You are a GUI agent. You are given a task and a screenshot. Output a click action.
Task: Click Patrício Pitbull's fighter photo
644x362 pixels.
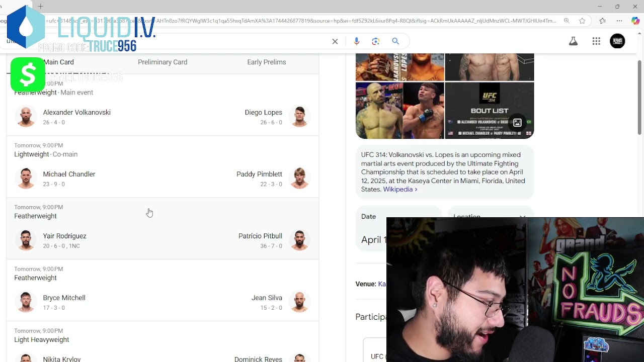pyautogui.click(x=299, y=240)
